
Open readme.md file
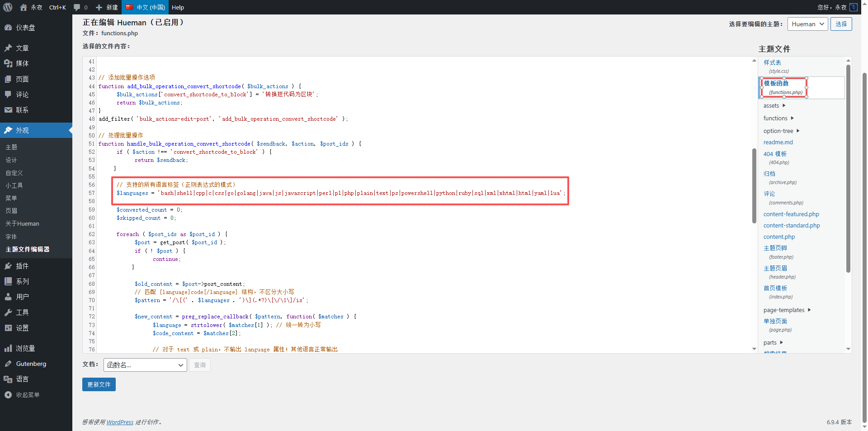click(778, 142)
